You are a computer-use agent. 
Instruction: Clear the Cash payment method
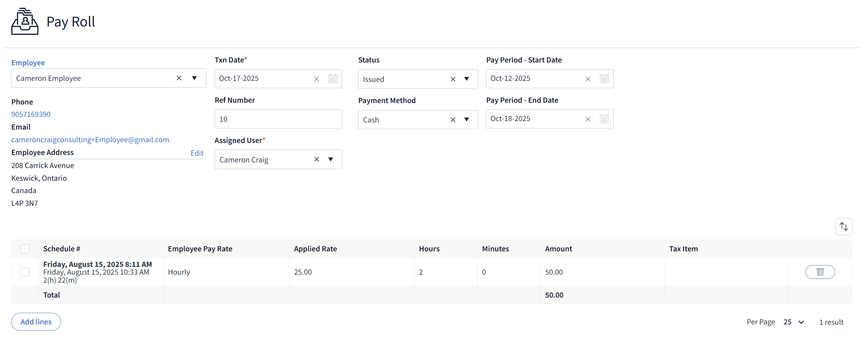tap(453, 120)
